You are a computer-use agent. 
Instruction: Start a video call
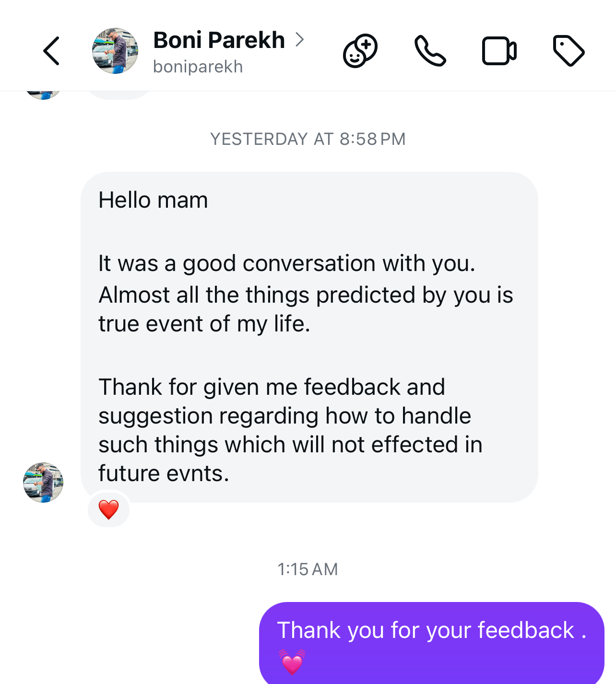pos(499,51)
